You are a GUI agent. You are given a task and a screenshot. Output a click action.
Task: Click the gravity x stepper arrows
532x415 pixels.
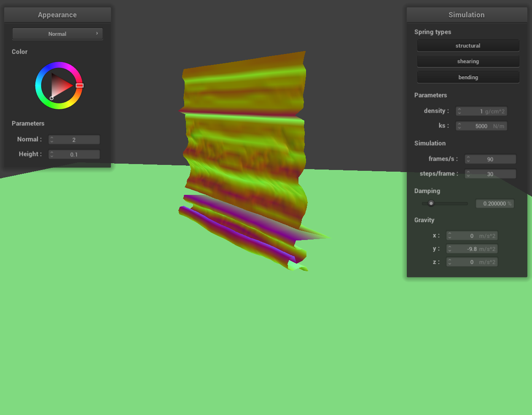450,236
